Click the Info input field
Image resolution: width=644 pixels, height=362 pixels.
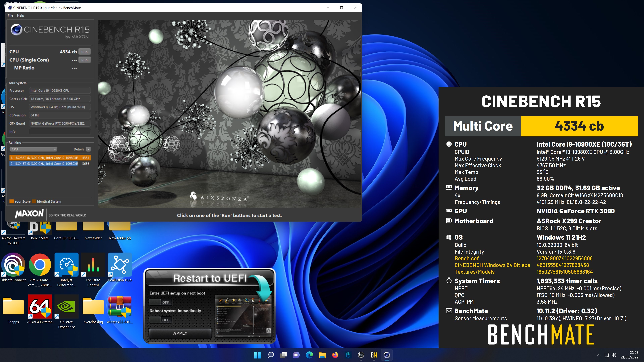coord(60,132)
